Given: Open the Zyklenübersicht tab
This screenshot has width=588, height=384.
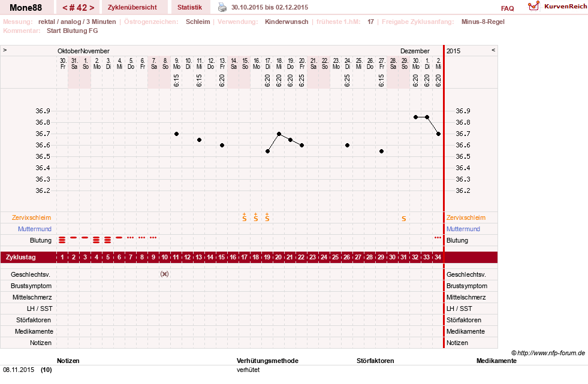Looking at the screenshot, I should 132,7.
